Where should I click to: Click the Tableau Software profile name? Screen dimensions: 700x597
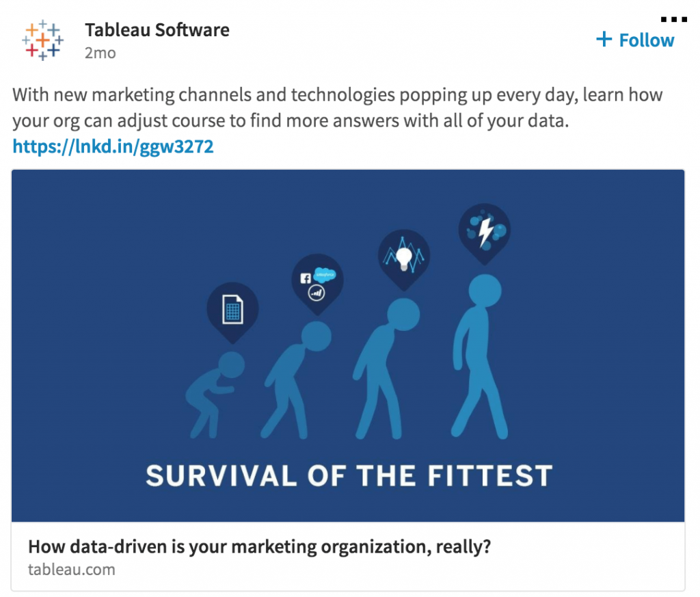click(x=157, y=29)
